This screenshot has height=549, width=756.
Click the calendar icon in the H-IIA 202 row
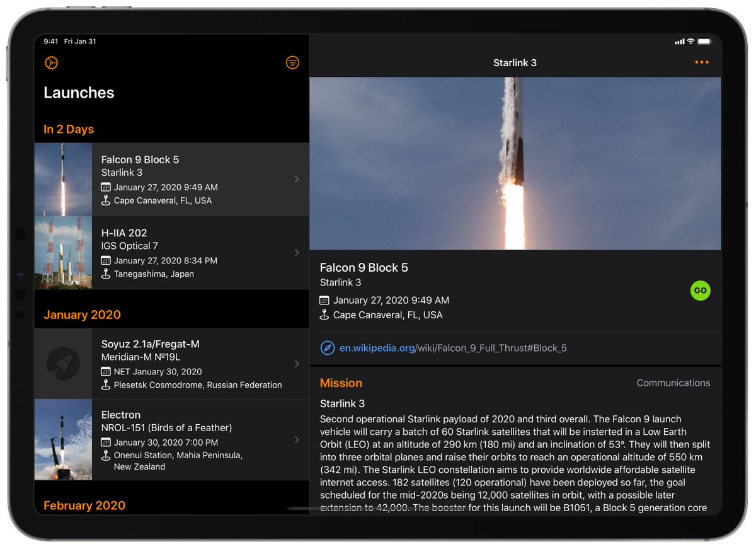[x=106, y=260]
